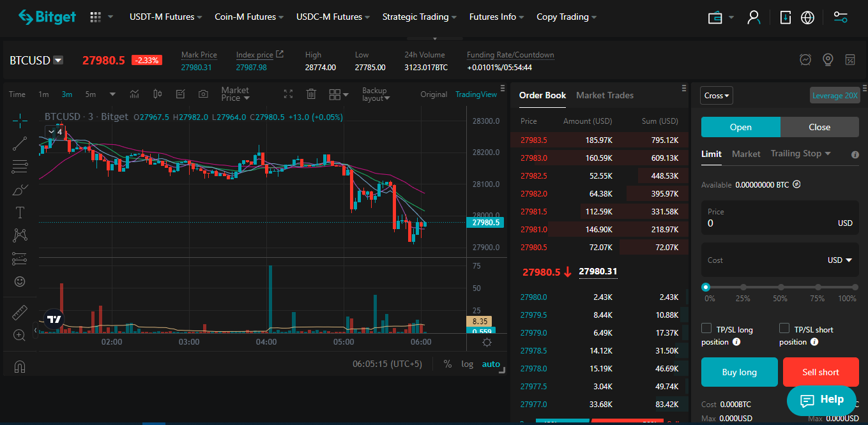This screenshot has height=425, width=868.
Task: Enable the TP/SL long position checkbox
Action: click(706, 328)
